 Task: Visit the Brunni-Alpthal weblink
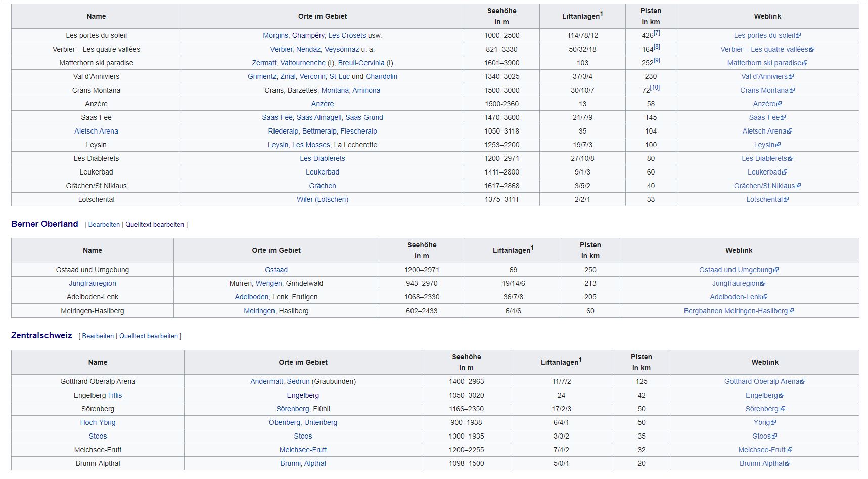(x=765, y=463)
